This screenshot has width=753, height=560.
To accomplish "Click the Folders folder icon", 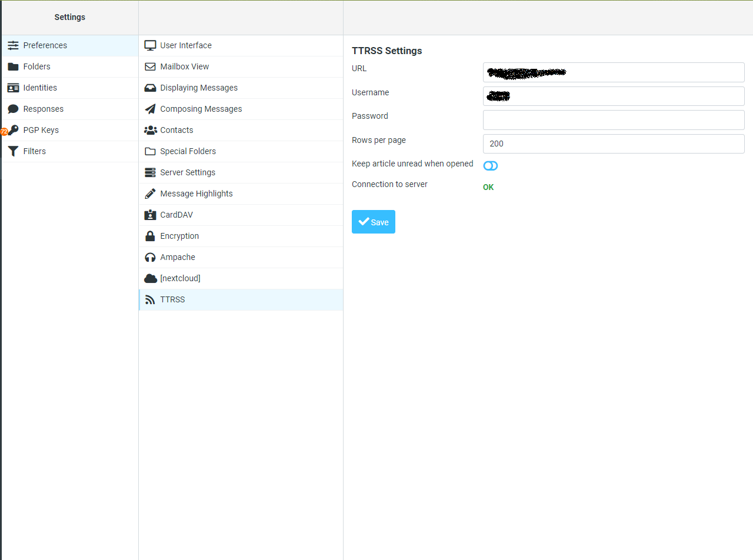I will (13, 66).
